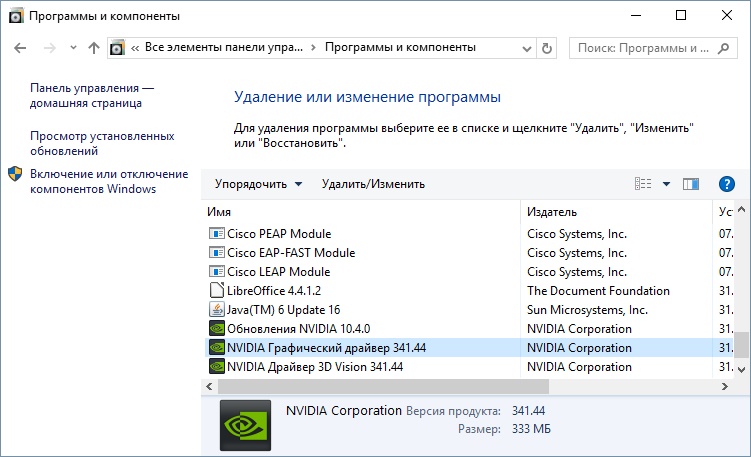Open help with question mark icon
The height and width of the screenshot is (457, 751).
[x=727, y=184]
